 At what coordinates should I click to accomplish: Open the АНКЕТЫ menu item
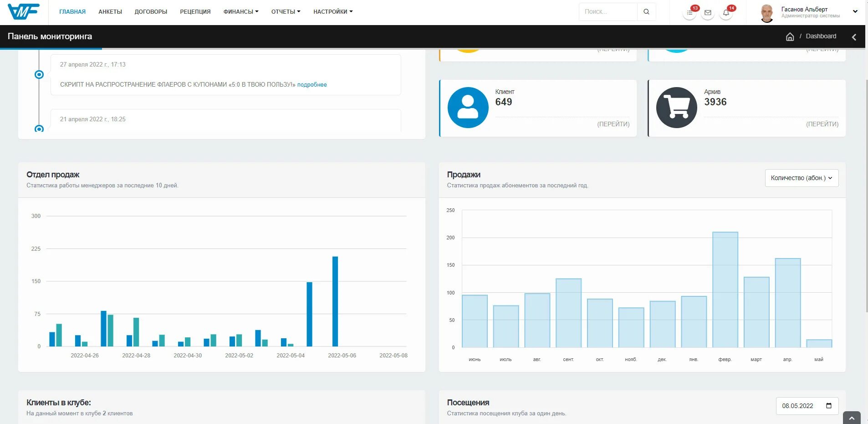click(110, 12)
